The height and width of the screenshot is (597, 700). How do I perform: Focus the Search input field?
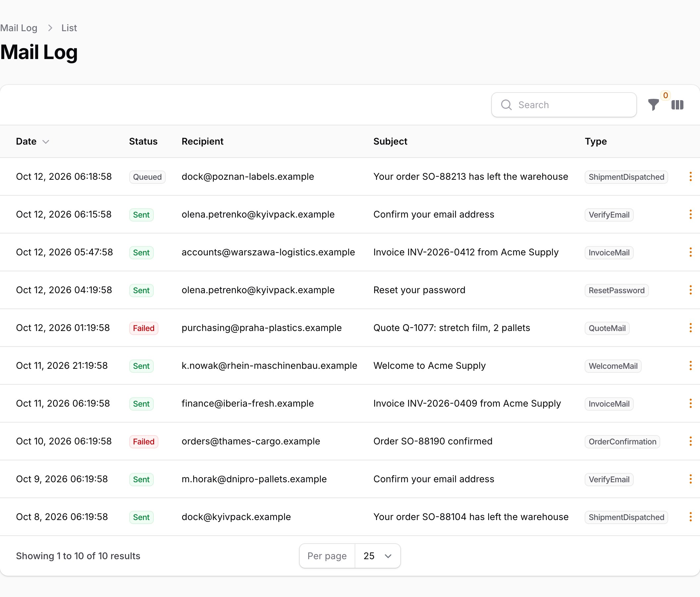pos(564,105)
